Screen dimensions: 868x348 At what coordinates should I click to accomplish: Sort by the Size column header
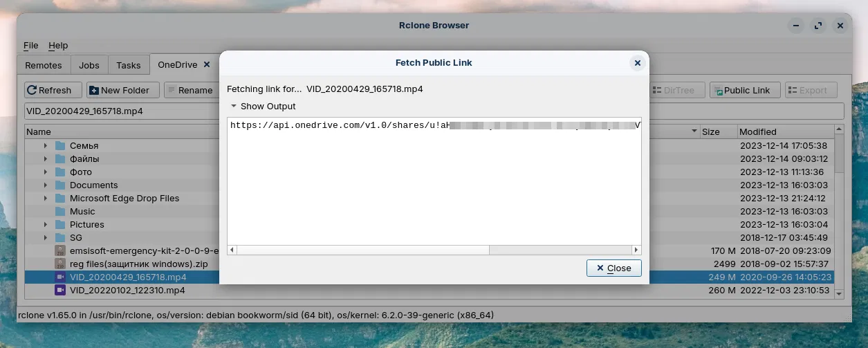[x=718, y=131]
